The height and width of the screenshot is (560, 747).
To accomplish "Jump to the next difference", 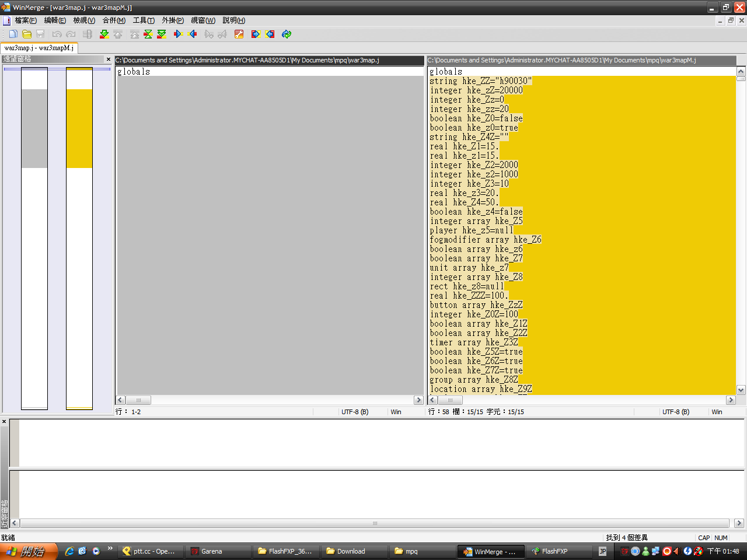I will pyautogui.click(x=104, y=34).
